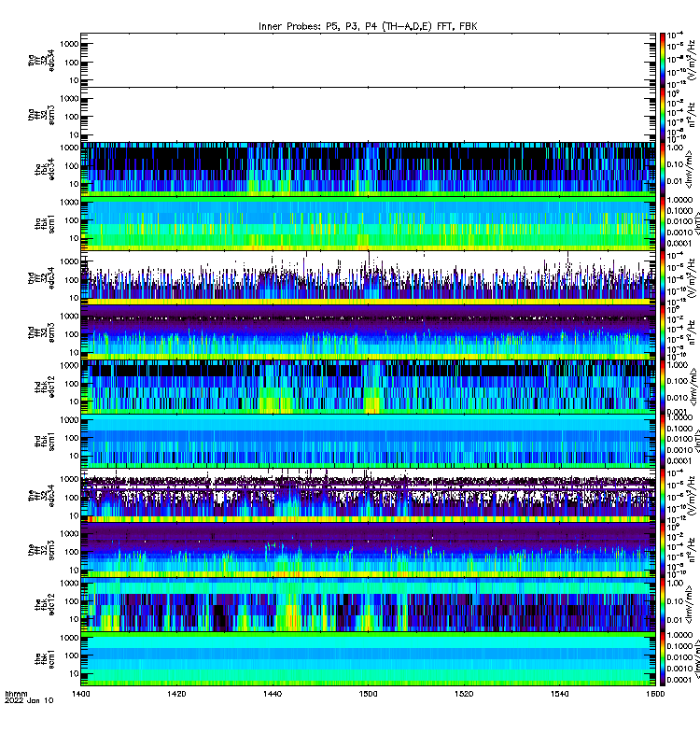This screenshot has width=700, height=747.
Task: Click inside the thd fbk edc12 spectrogram
Action: tap(368, 387)
